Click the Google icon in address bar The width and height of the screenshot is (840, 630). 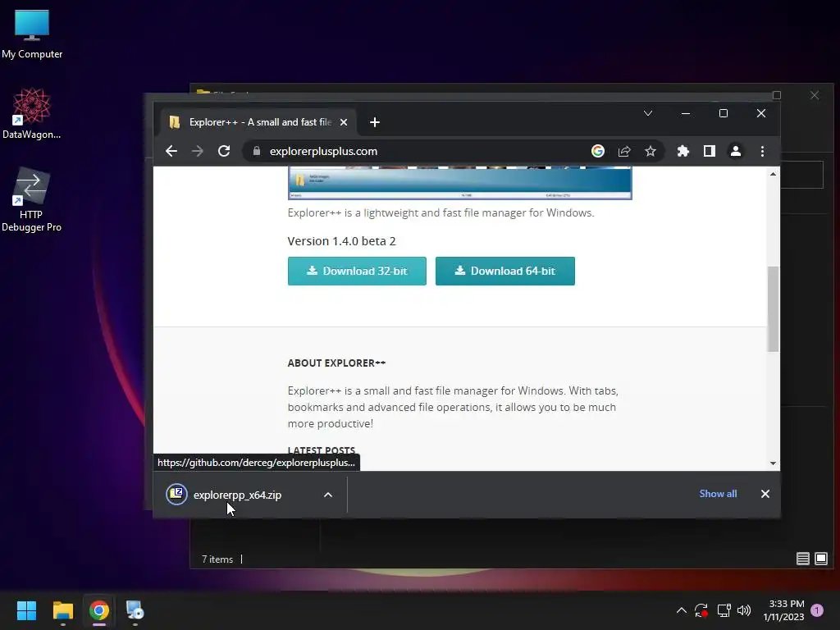click(x=598, y=152)
